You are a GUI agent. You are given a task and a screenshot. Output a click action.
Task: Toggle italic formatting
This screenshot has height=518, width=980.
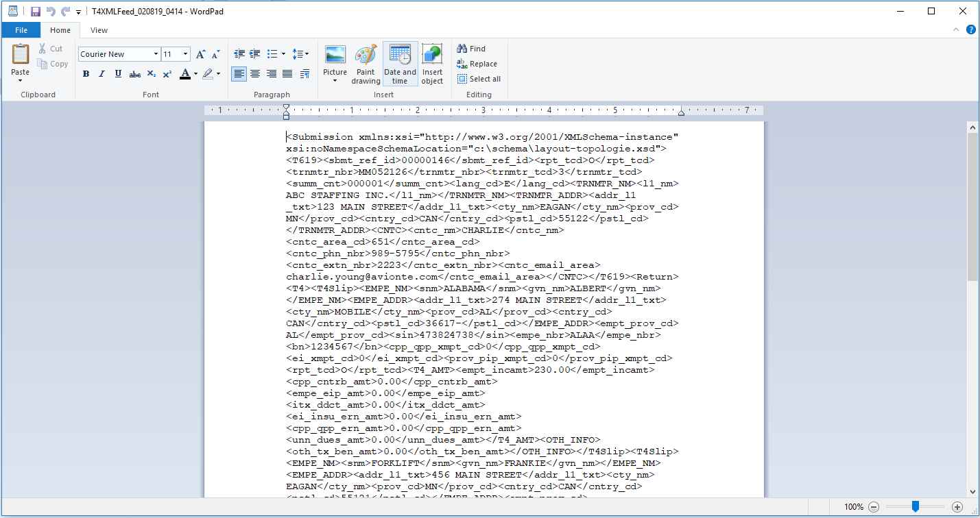(102, 74)
